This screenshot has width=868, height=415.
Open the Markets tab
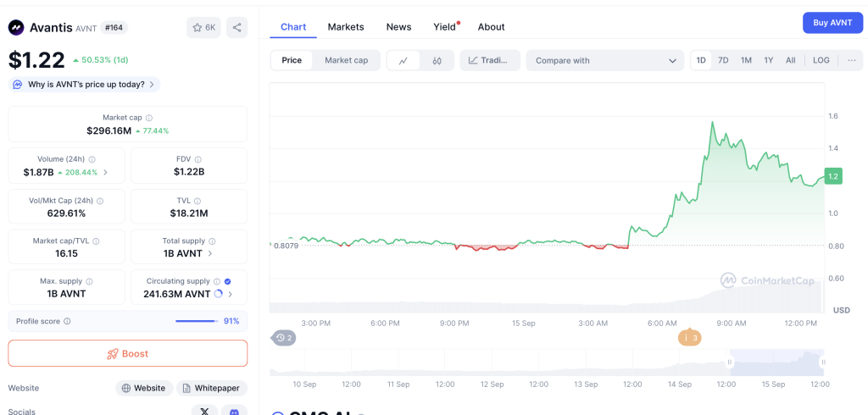tap(346, 26)
